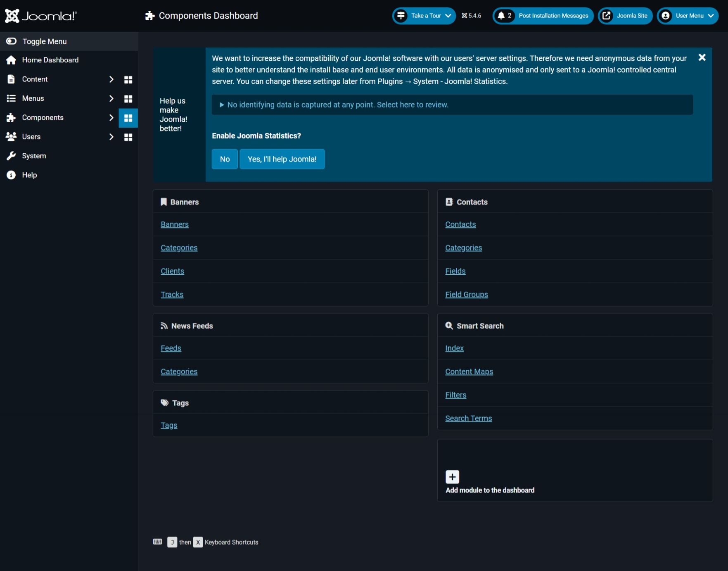Click the Menus list icon in sidebar
The height and width of the screenshot is (571, 728).
11,98
